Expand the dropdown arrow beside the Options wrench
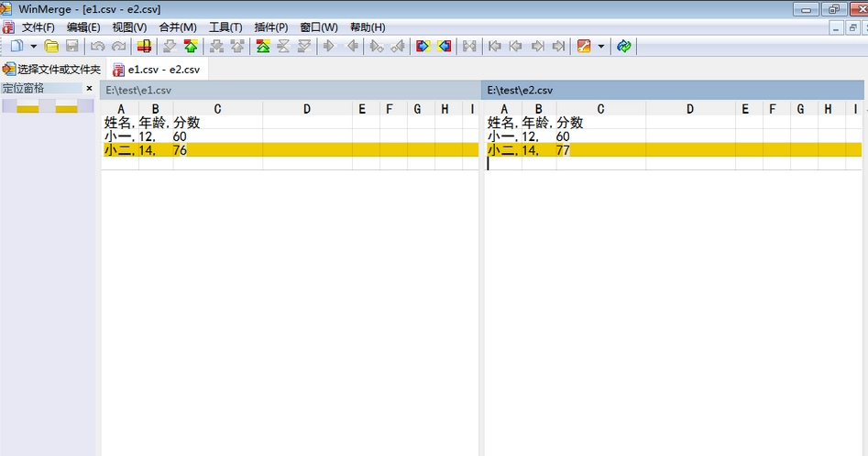868x456 pixels. coord(601,47)
